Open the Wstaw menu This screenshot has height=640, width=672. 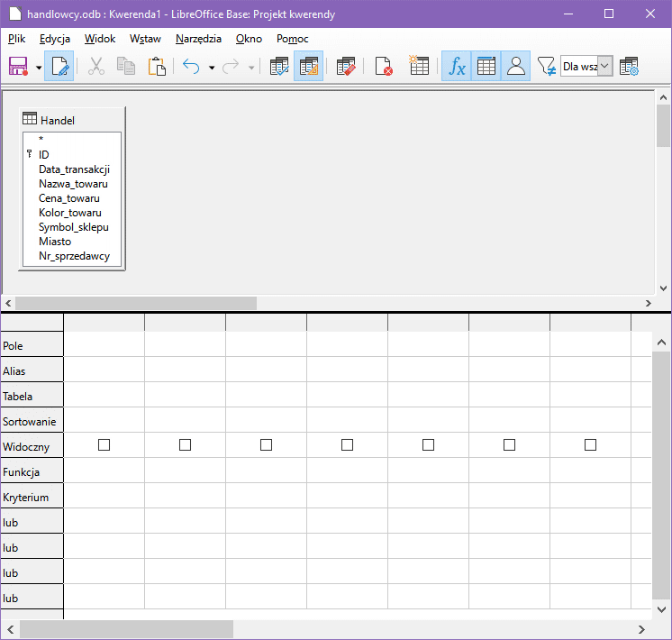coord(145,39)
